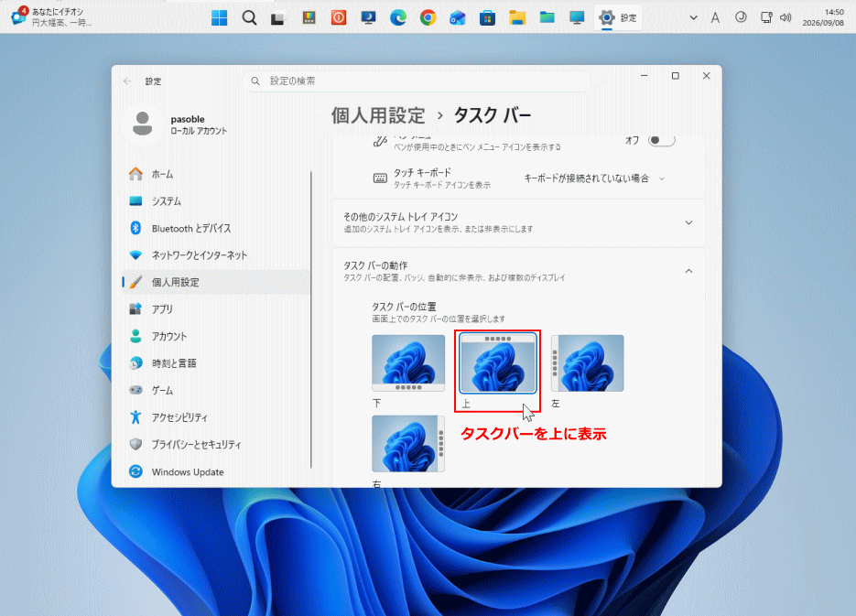Close the Settings window

(707, 76)
